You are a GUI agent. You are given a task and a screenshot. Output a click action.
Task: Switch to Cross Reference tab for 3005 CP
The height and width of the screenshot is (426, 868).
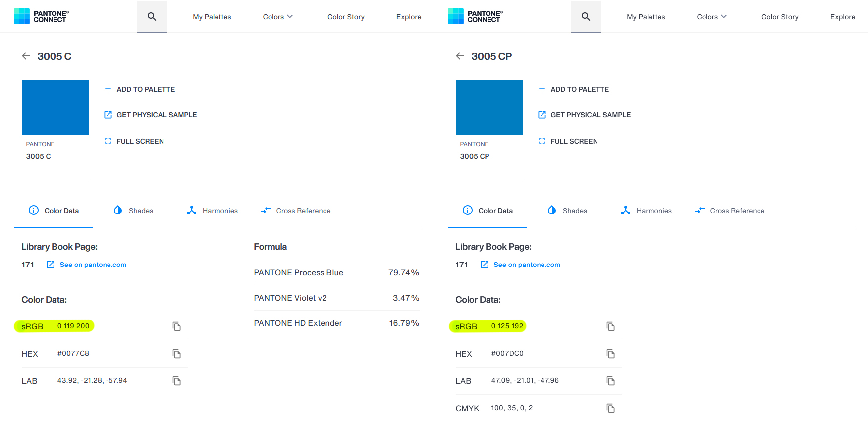[x=730, y=211]
